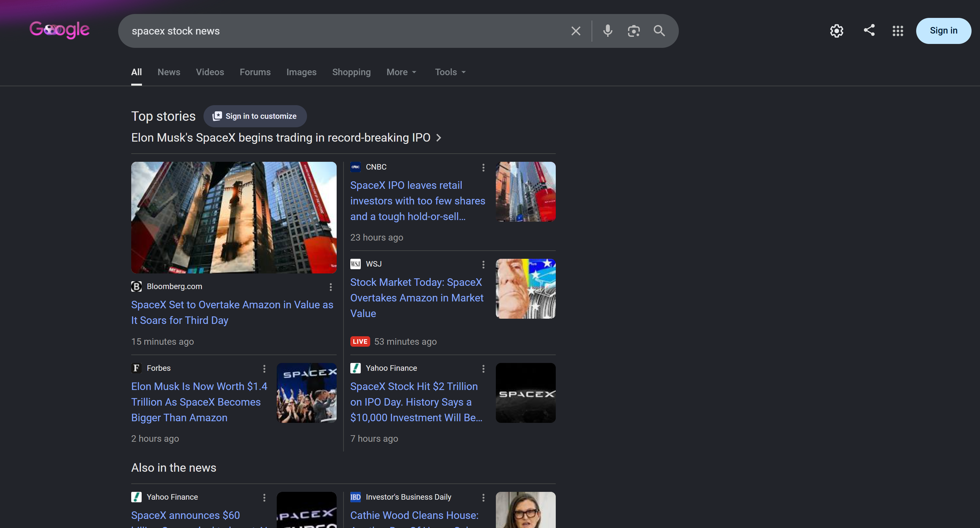
Task: Click the '15 minutes ago' timestamp
Action: tap(162, 341)
